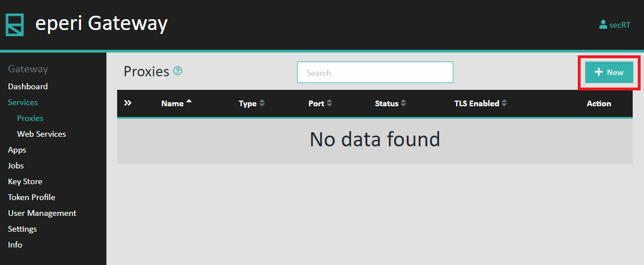The height and width of the screenshot is (265, 644).
Task: Open the Settings sidebar item
Action: (x=22, y=229)
